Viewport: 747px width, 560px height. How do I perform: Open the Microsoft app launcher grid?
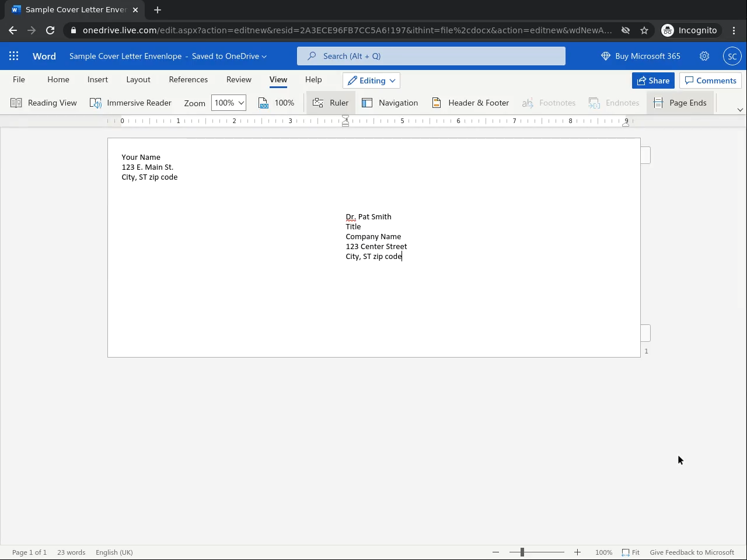pyautogui.click(x=14, y=56)
